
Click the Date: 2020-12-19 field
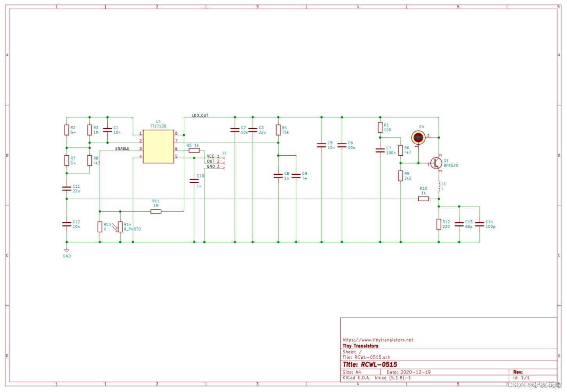409,372
